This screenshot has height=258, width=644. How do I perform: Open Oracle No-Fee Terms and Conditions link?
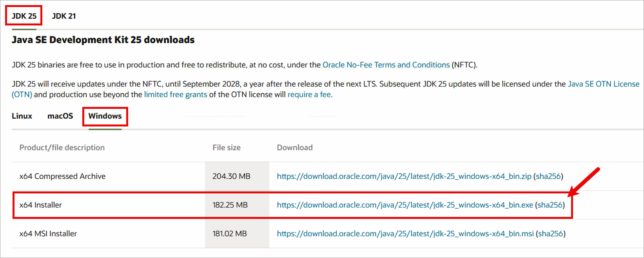(386, 65)
